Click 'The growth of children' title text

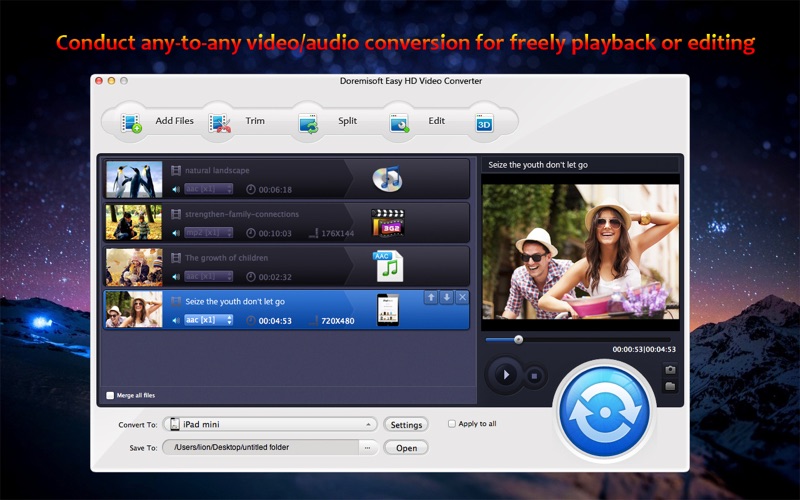pos(227,258)
